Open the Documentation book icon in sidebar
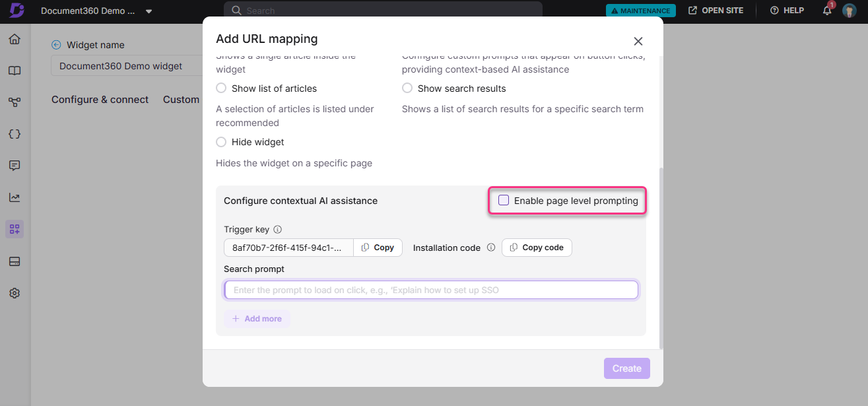868x406 pixels. (15, 71)
